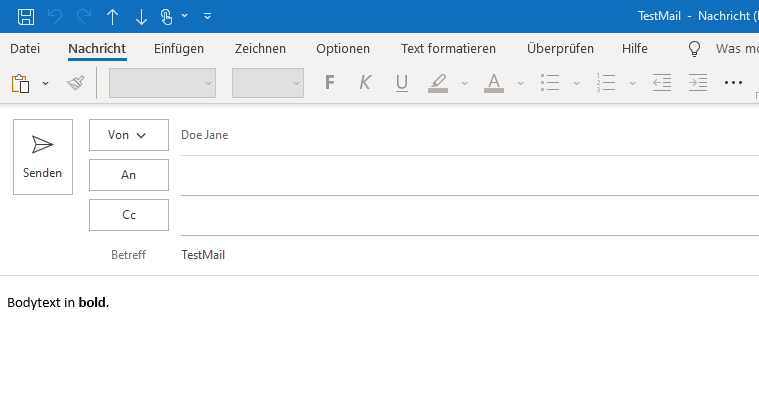Click the Senden button

43,157
